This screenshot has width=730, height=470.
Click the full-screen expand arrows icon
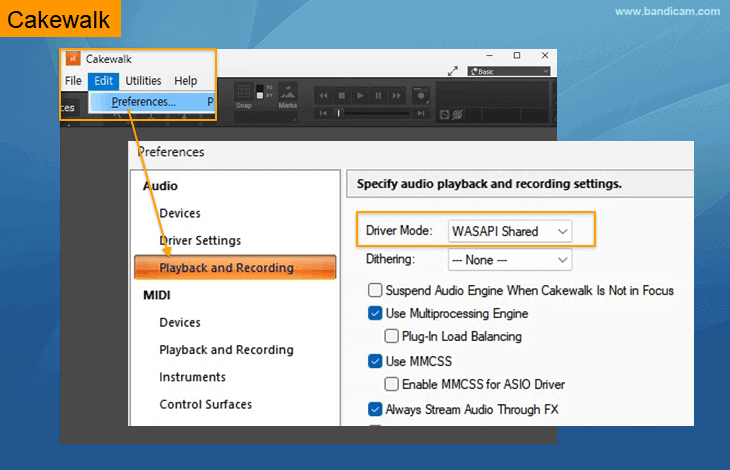pyautogui.click(x=453, y=71)
